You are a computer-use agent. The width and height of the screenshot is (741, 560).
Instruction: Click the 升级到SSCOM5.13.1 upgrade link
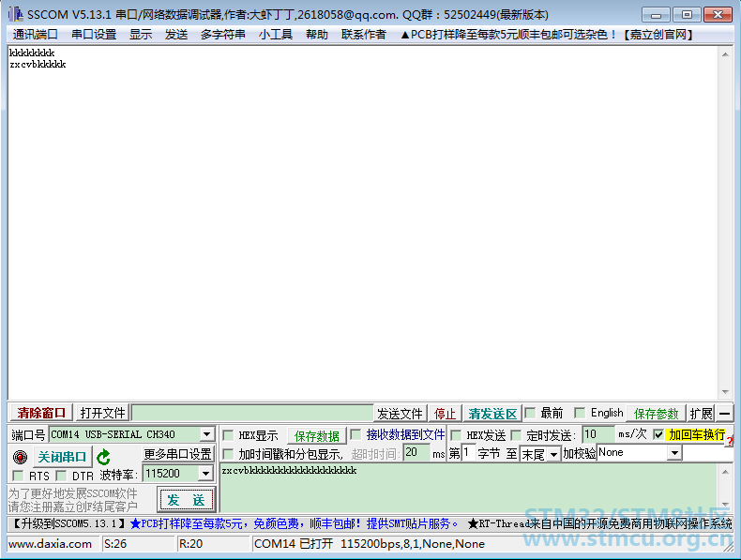[68, 523]
